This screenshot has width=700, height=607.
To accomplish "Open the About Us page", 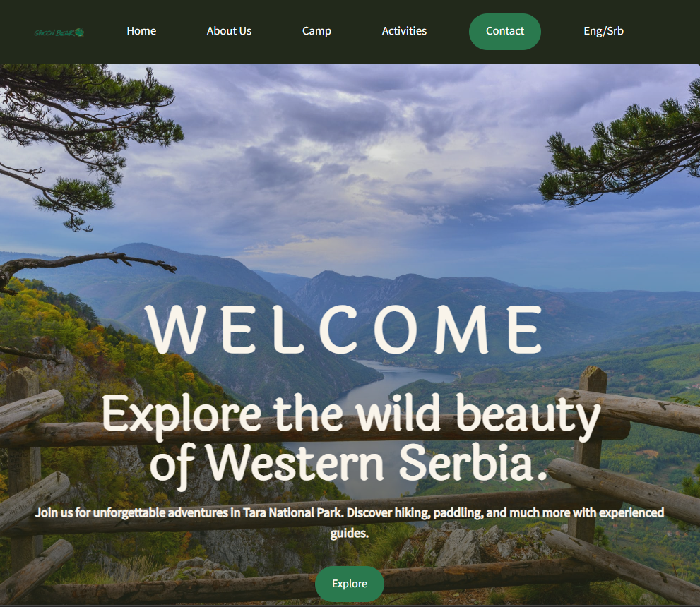I will (229, 31).
